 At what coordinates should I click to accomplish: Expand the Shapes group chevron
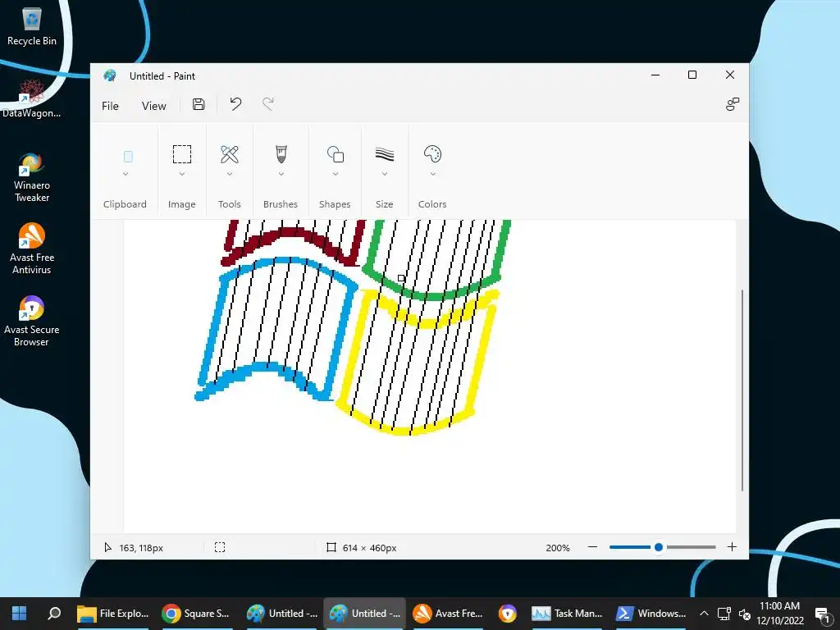coord(336,174)
